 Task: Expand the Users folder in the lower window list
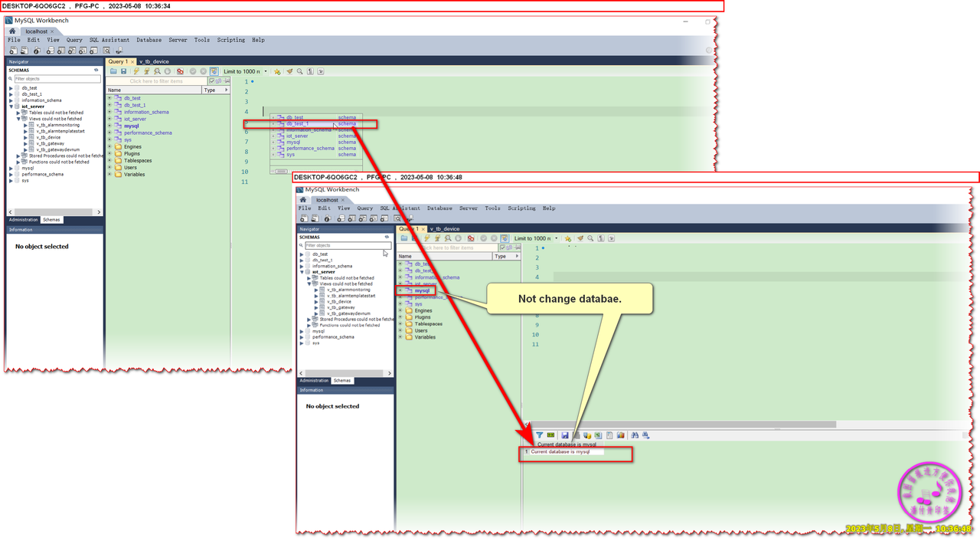coord(400,330)
